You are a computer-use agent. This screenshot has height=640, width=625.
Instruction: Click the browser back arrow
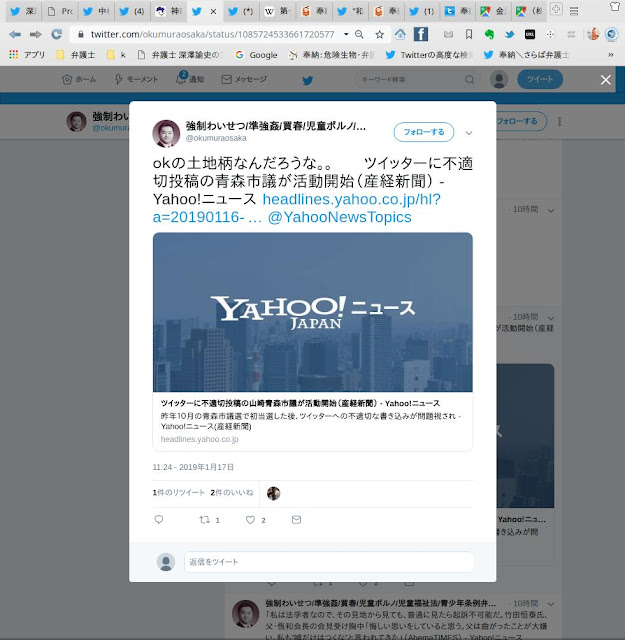coord(15,34)
